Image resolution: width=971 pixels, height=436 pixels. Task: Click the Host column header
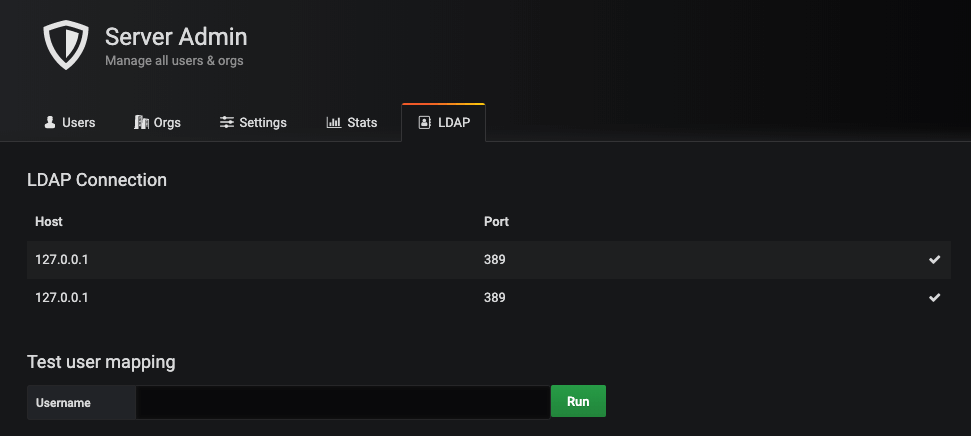coord(49,221)
